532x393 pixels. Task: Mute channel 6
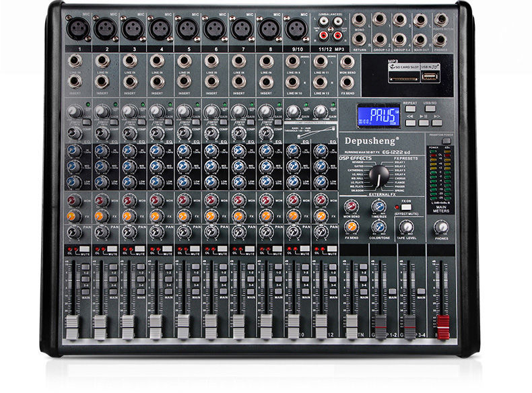coord(222,250)
